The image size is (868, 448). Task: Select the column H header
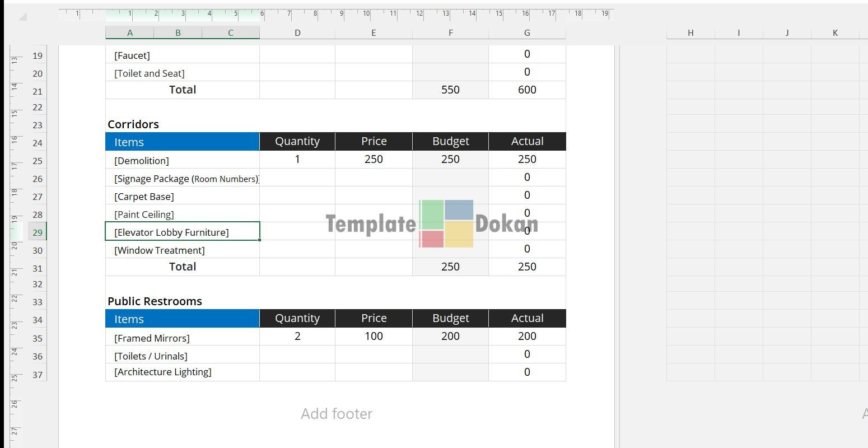point(690,33)
